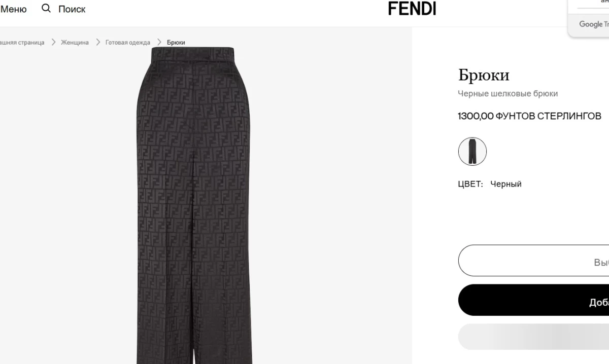Open the Меню navigation menu

[x=14, y=9]
